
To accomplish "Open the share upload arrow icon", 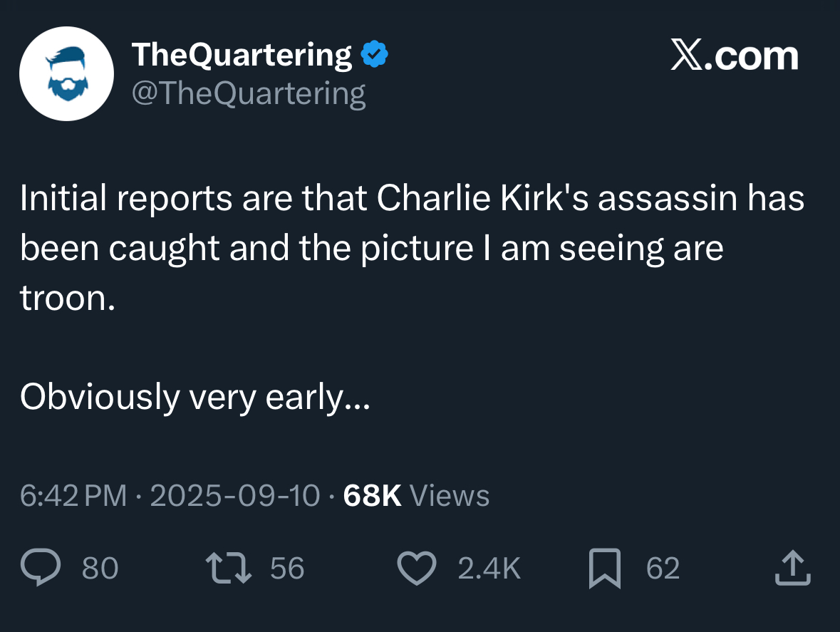I will click(x=793, y=568).
